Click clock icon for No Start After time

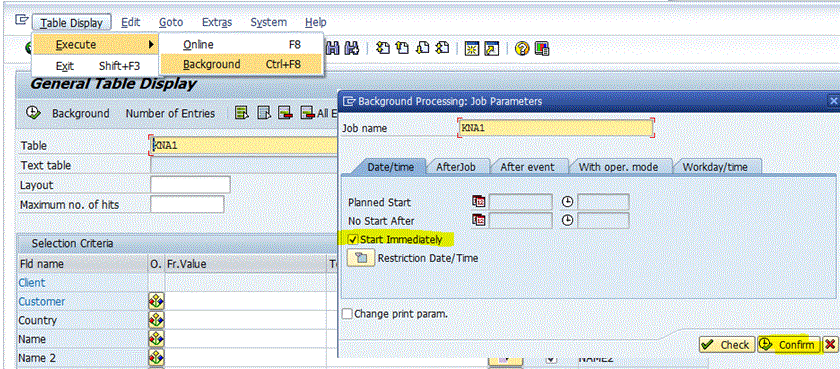(x=568, y=220)
